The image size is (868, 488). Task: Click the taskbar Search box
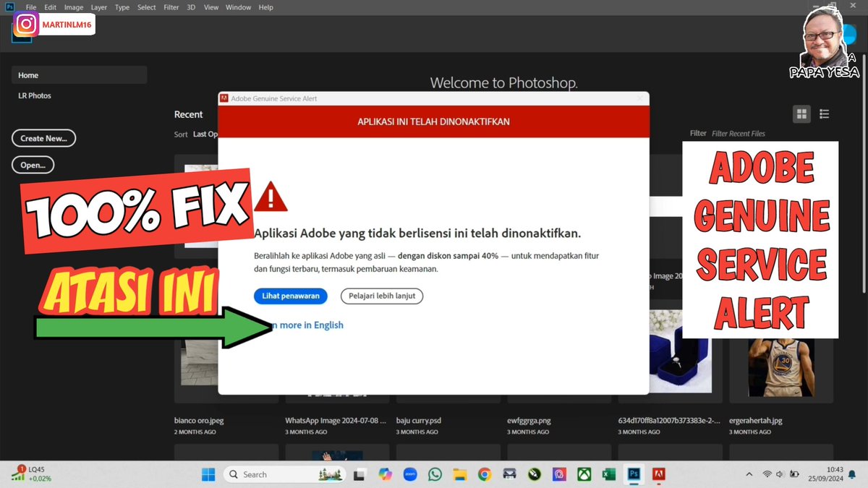tap(283, 474)
